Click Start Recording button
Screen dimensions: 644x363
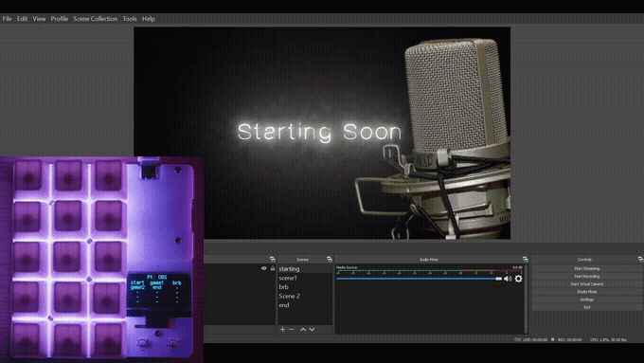(x=586, y=276)
